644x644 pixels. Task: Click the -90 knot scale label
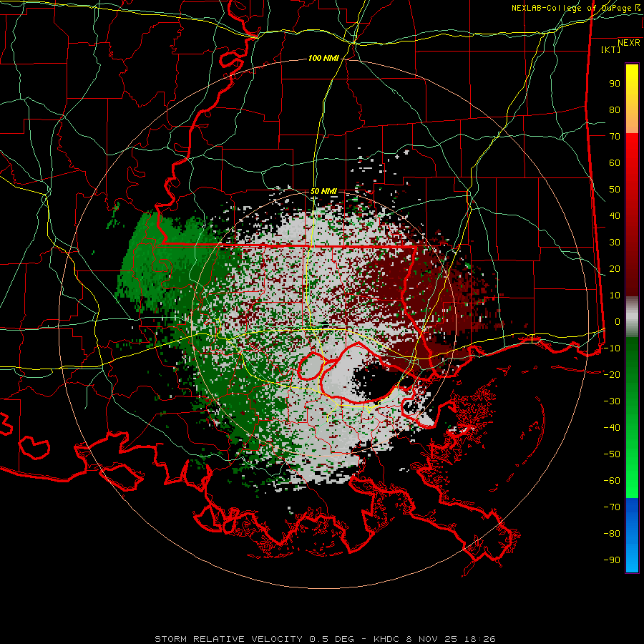click(x=612, y=560)
